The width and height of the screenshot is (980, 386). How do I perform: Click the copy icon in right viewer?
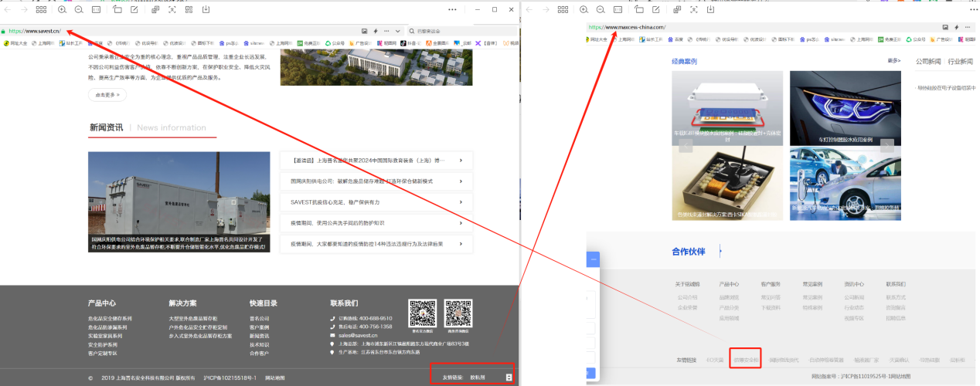click(x=677, y=9)
